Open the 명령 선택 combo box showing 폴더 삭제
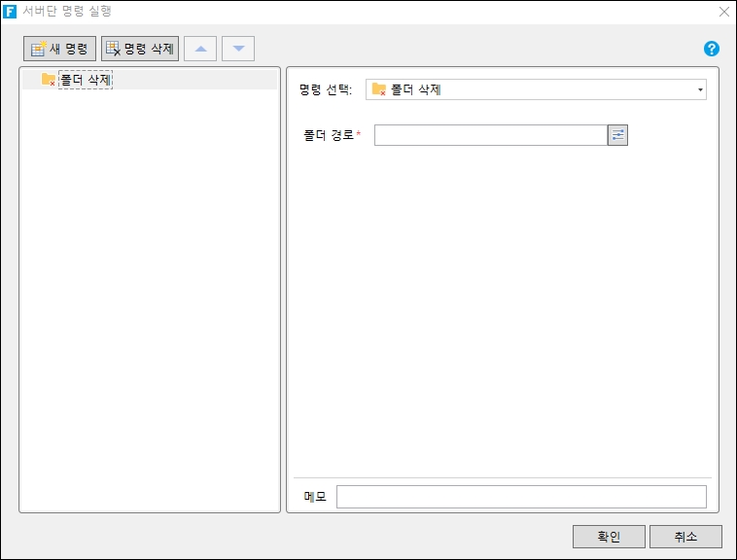 coord(535,90)
